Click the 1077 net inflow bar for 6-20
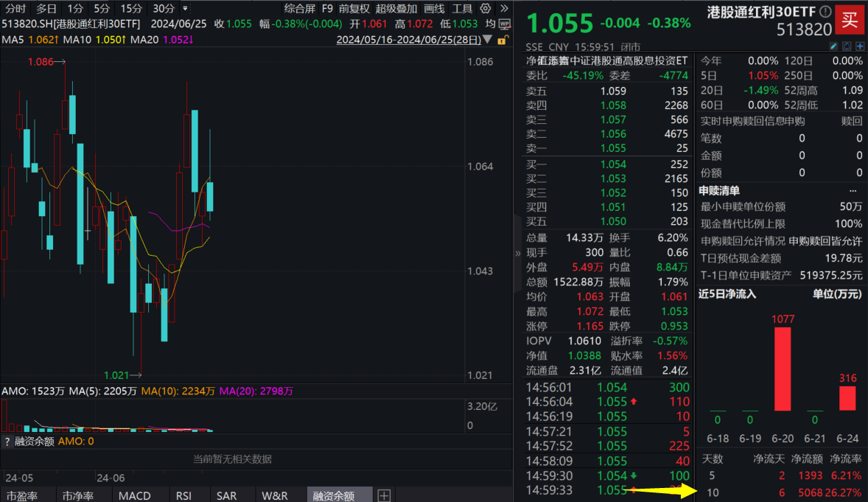Viewport: 868px width, 502px height. (782, 369)
